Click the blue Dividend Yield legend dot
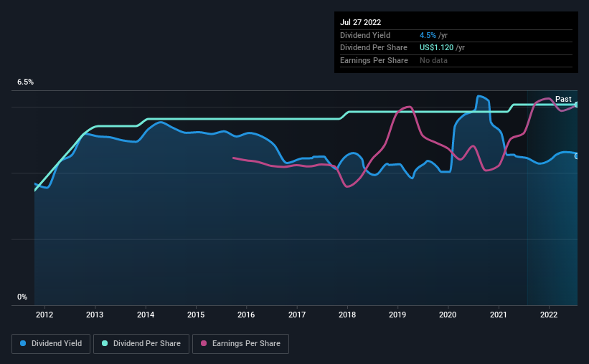 point(23,343)
